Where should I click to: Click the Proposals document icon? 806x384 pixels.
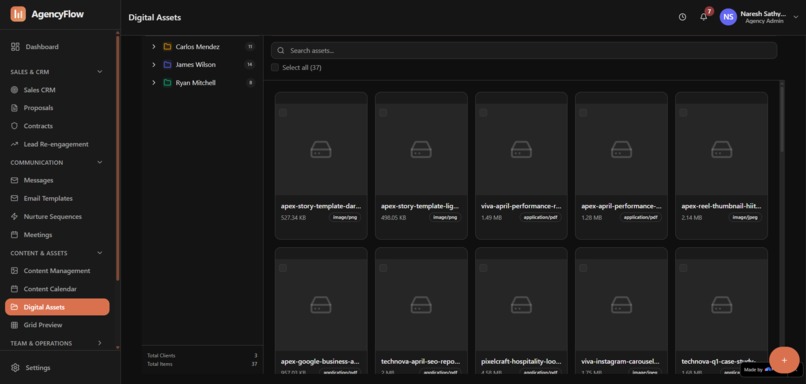[14, 108]
